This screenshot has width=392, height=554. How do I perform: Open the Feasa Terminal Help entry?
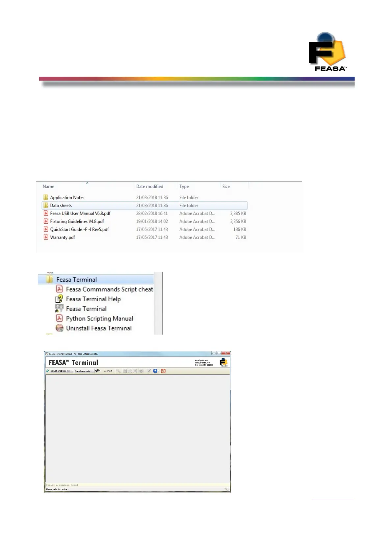93,299
